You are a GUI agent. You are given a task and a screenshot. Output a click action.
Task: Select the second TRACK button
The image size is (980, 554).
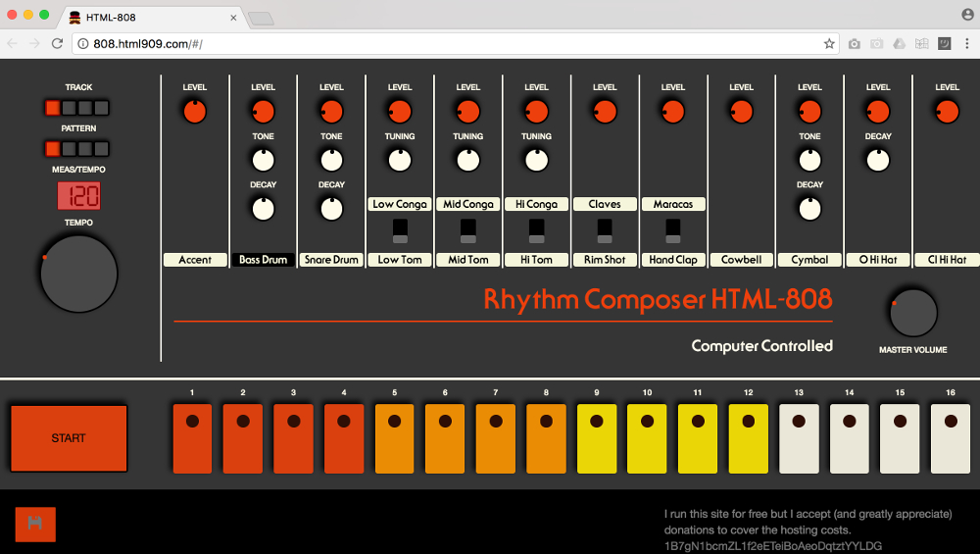pyautogui.click(x=69, y=108)
